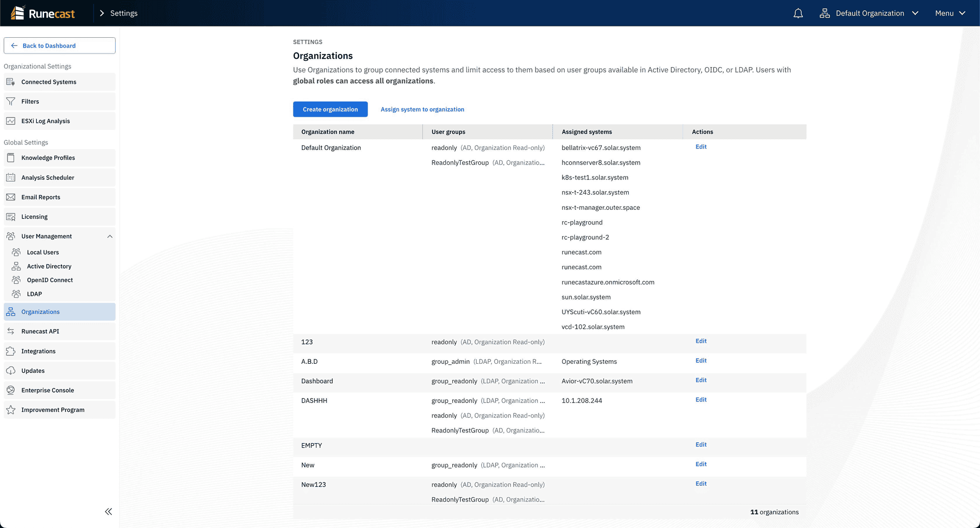Click the Integrations puzzle icon

pyautogui.click(x=11, y=351)
